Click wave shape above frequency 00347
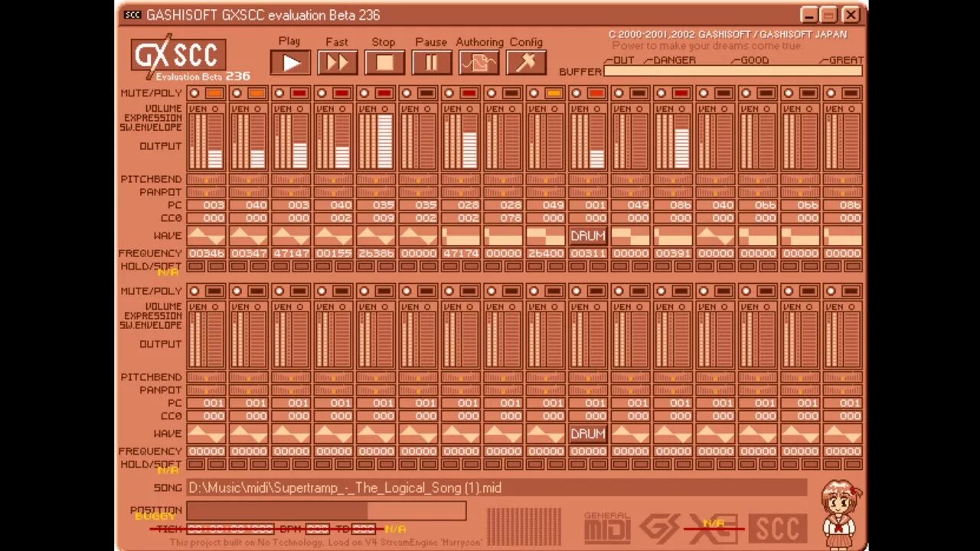The width and height of the screenshot is (980, 551). tap(249, 236)
